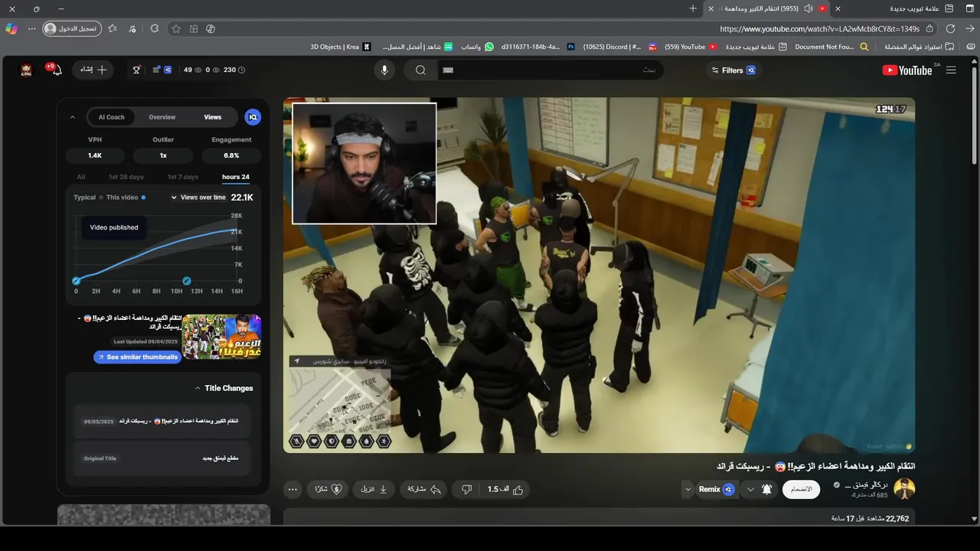Open more actions three-dot menu under video
980x551 pixels.
(292, 489)
